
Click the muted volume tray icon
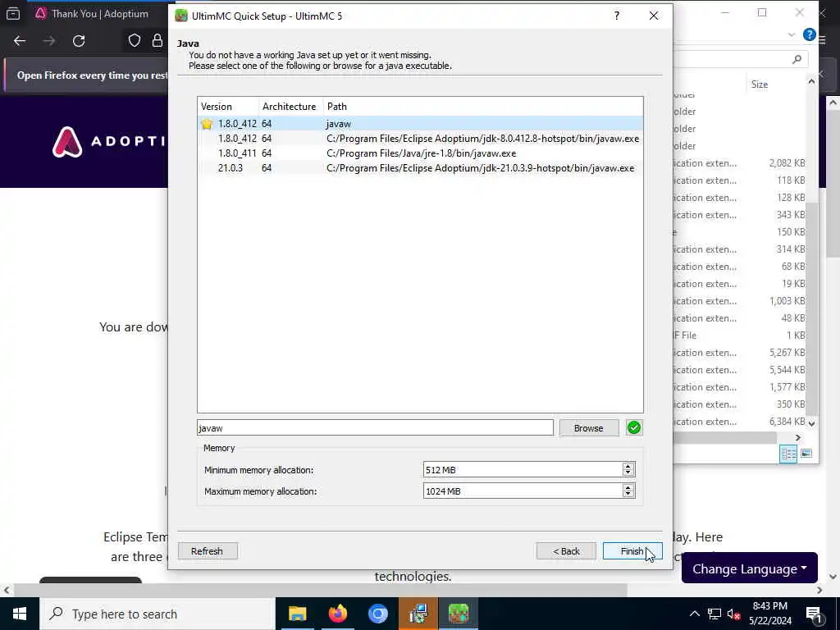[x=733, y=614]
